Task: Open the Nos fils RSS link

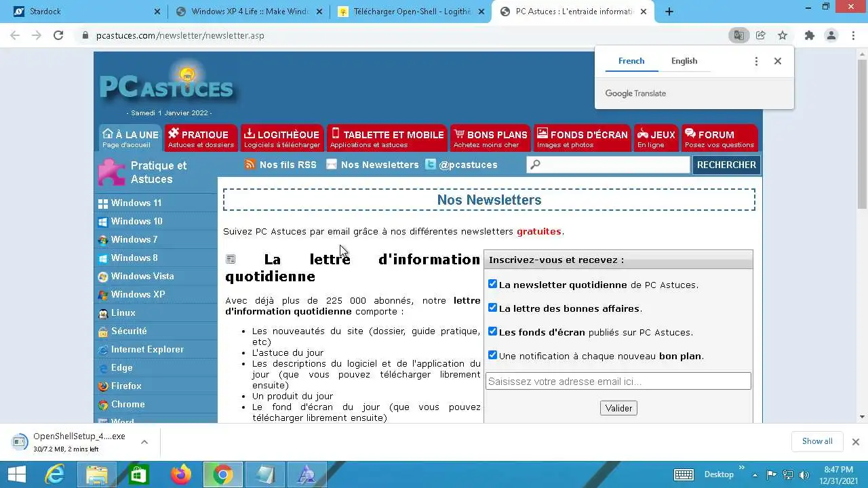Action: click(288, 165)
